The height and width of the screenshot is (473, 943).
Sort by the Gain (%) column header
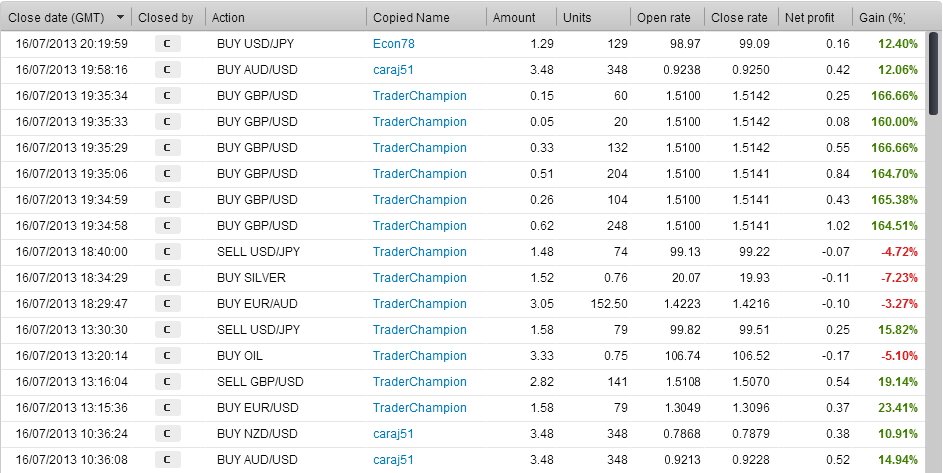[x=881, y=17]
